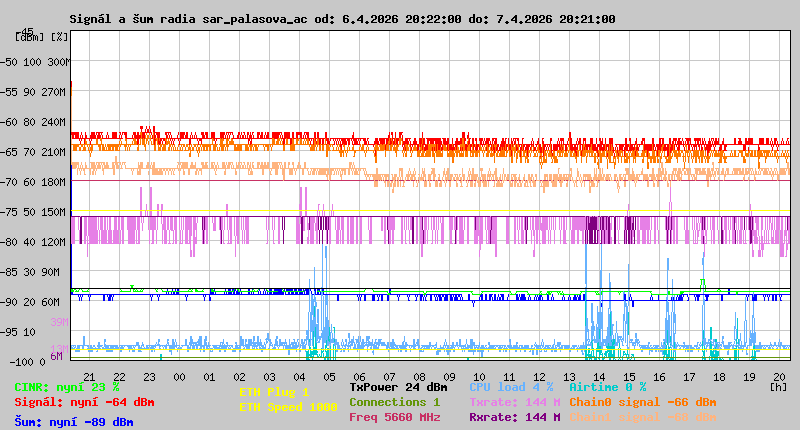Click the [h] unit label on time axis

(778, 386)
